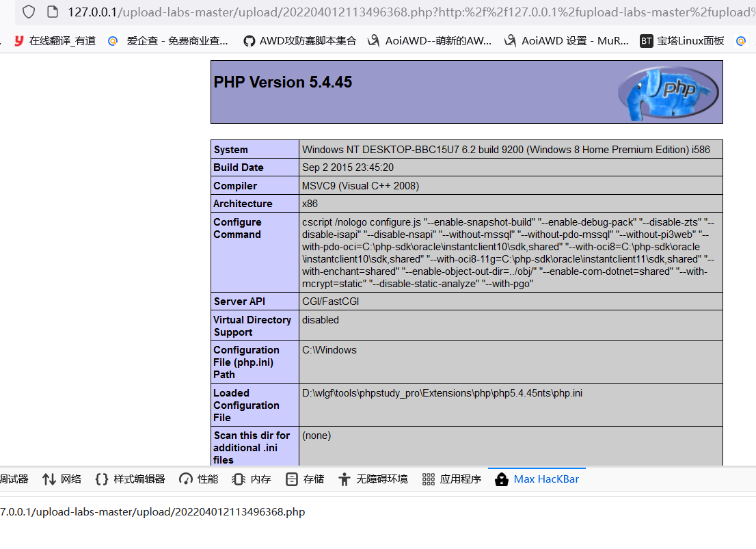756x549 pixels.
Task: Switch to Max HacKBar tab
Action: click(537, 479)
